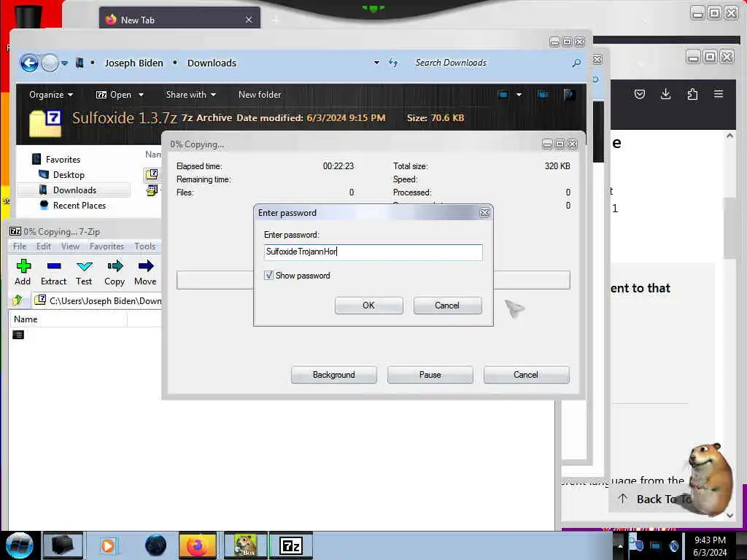Click Cancel in the copying progress dialog
This screenshot has height=560, width=747.
coord(526,375)
